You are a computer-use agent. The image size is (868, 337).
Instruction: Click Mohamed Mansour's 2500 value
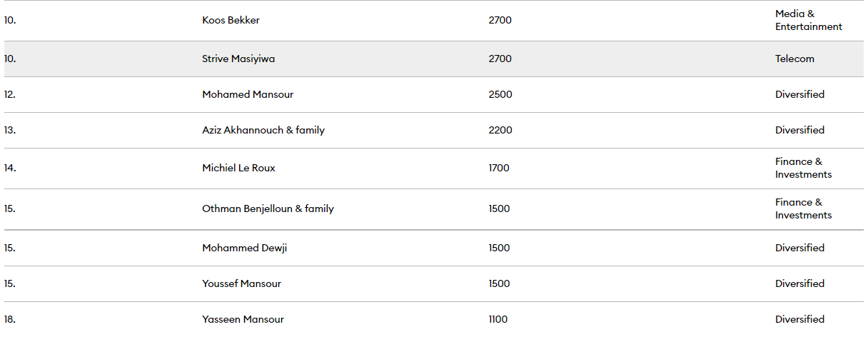pos(500,94)
